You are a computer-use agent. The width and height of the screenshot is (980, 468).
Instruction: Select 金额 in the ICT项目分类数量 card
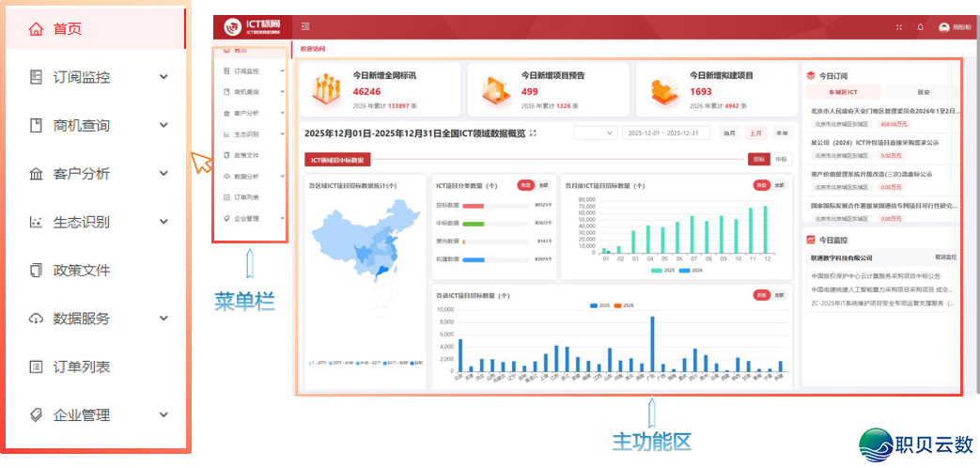pos(542,185)
